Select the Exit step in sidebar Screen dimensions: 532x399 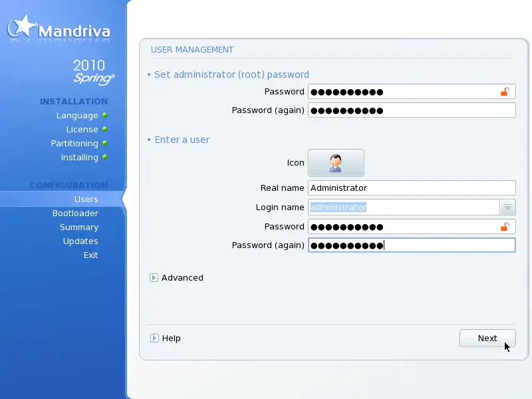click(x=91, y=255)
